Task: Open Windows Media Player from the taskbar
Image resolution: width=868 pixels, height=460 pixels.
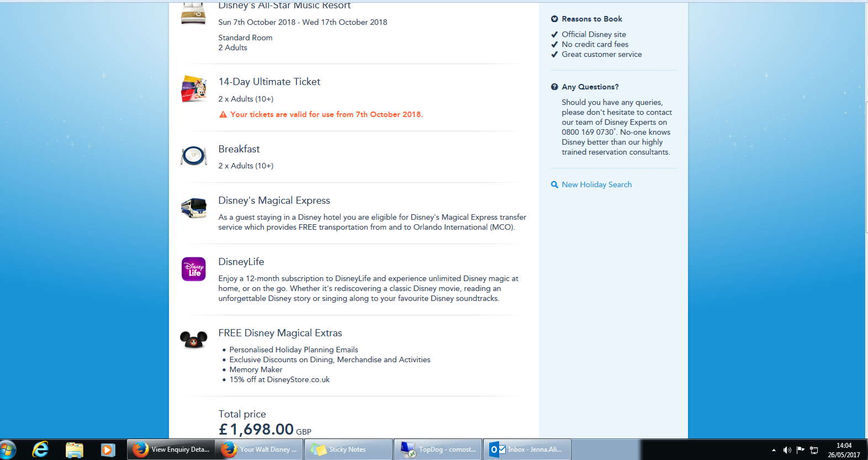Action: tap(108, 450)
